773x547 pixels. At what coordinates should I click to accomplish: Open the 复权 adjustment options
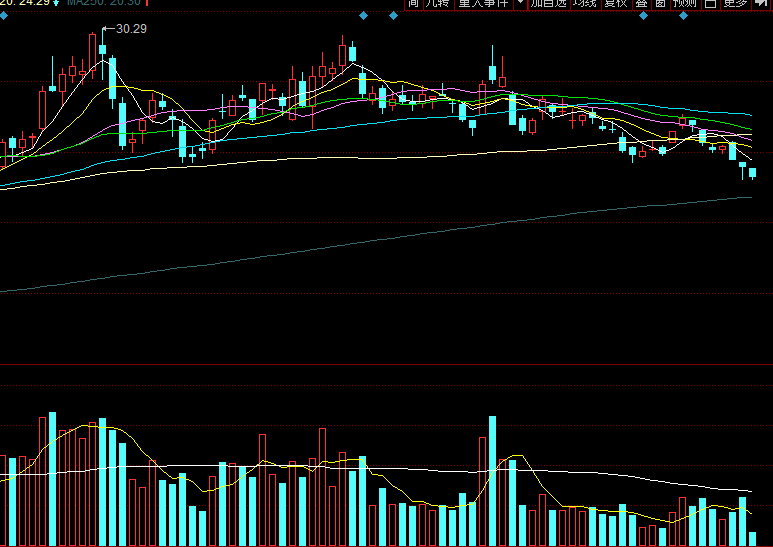[x=615, y=4]
